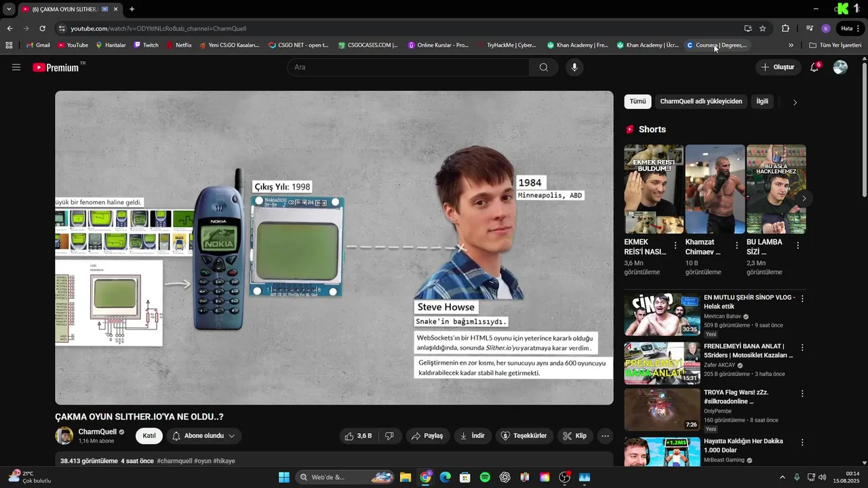Open Hayatta Kaldığın Her Dakika 1.000 Dolar
The height and width of the screenshot is (488, 868).
click(743, 445)
